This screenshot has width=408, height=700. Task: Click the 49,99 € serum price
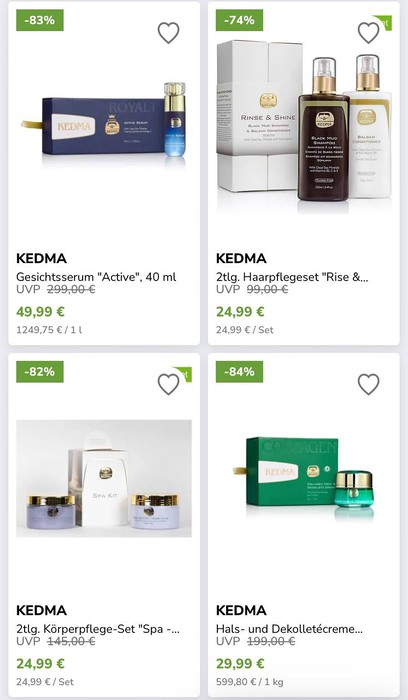(40, 312)
